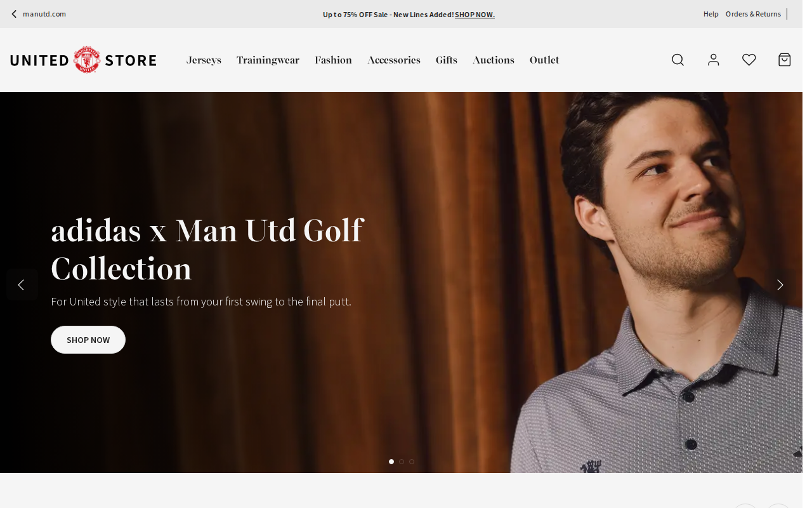Open the account profile icon
812x508 pixels.
coord(714,60)
